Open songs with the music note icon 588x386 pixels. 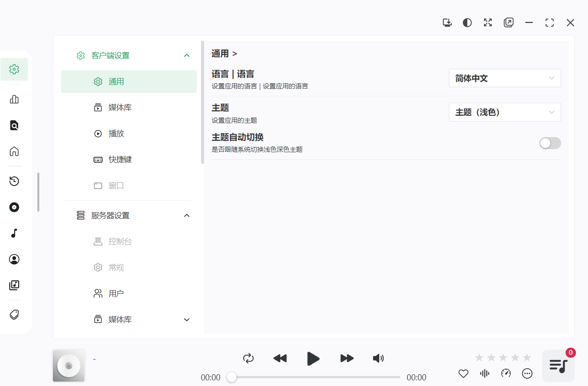[x=14, y=233]
